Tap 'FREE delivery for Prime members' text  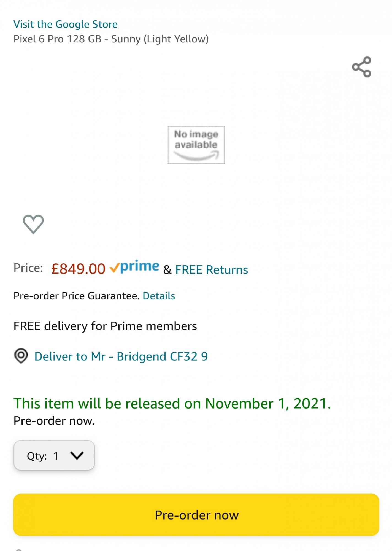(105, 326)
